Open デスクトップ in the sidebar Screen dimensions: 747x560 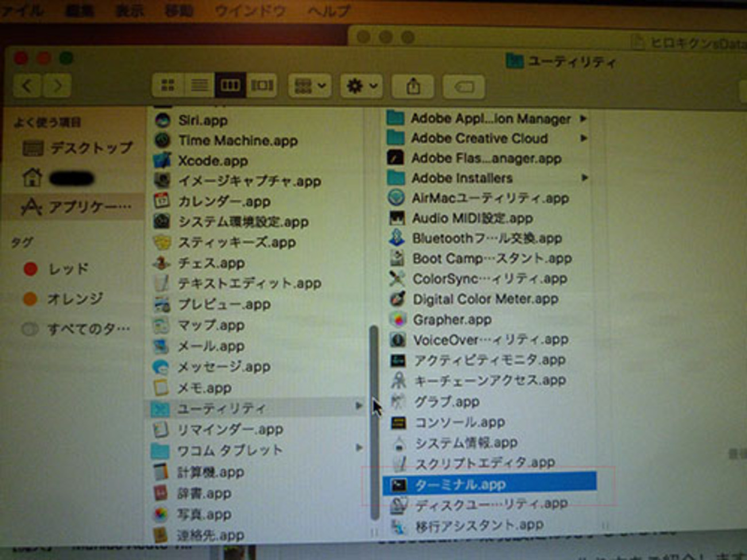click(x=78, y=148)
